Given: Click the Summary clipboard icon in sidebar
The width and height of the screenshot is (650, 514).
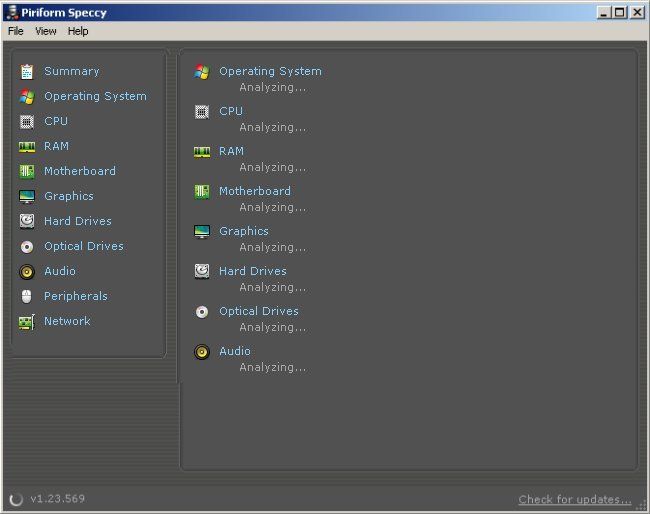Looking at the screenshot, I should pyautogui.click(x=27, y=71).
